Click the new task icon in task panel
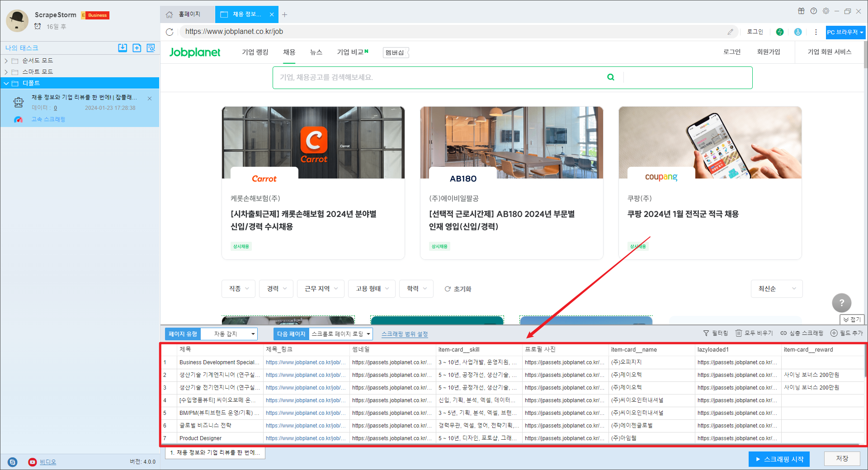 [x=137, y=48]
